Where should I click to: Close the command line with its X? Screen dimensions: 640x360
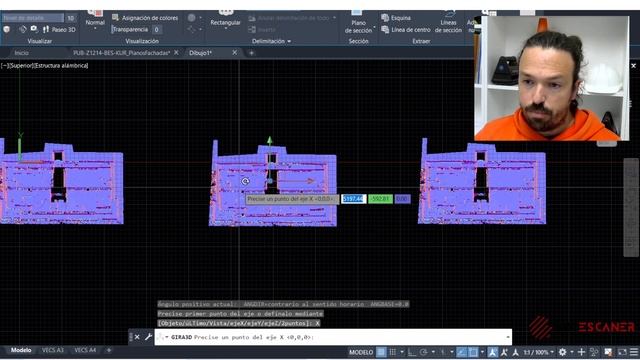click(x=137, y=337)
